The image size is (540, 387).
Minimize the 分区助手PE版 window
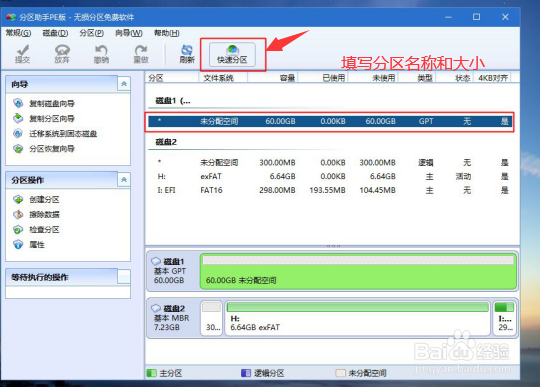[x=448, y=17]
